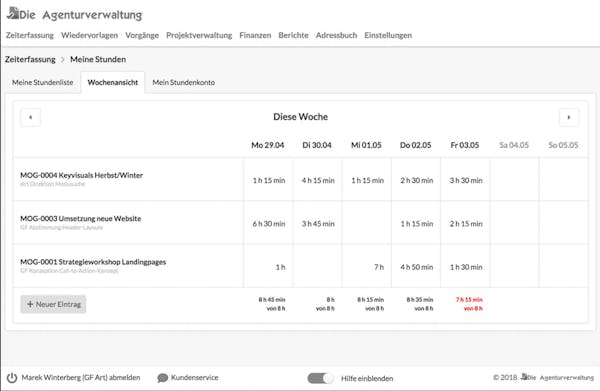
Task: Open MOG-0004 Keyvisuals Herbst/Winter project row
Action: pos(128,179)
